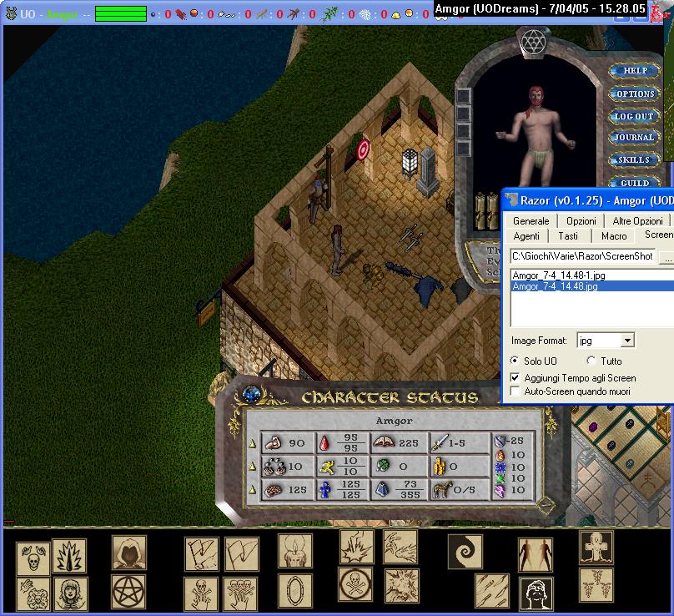
Task: Toggle the stat lock arrow beside dexterity
Action: pyautogui.click(x=253, y=467)
